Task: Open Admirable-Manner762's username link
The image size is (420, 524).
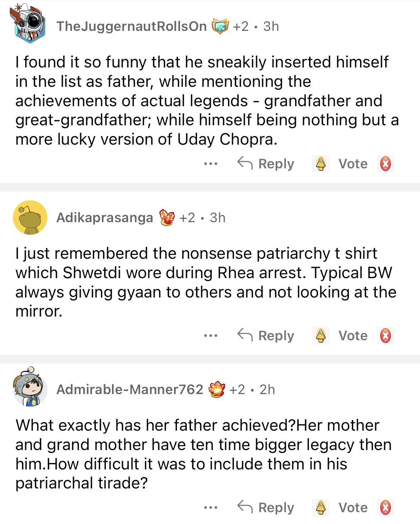Action: point(130,389)
